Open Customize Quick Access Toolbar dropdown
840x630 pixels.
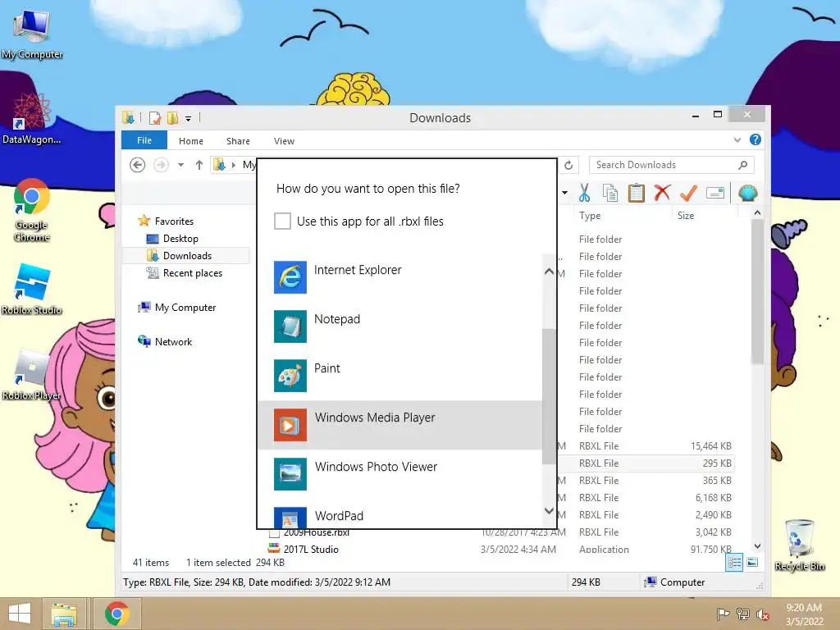pyautogui.click(x=188, y=118)
